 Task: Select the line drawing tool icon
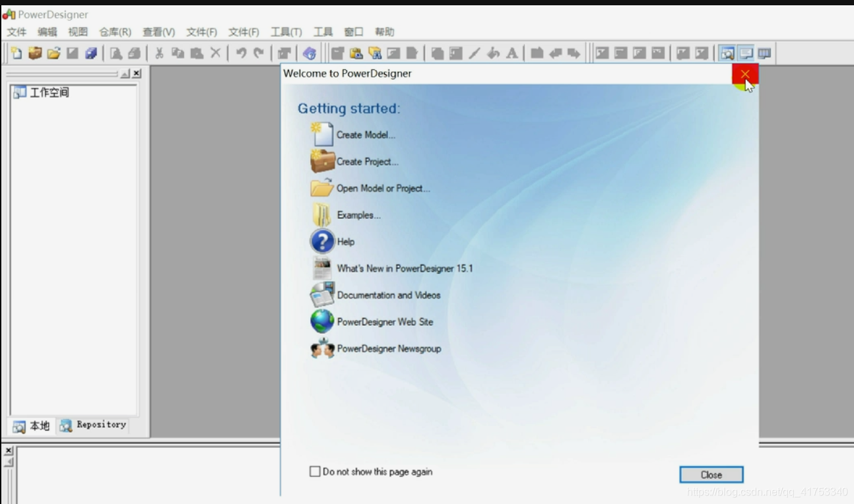point(474,53)
